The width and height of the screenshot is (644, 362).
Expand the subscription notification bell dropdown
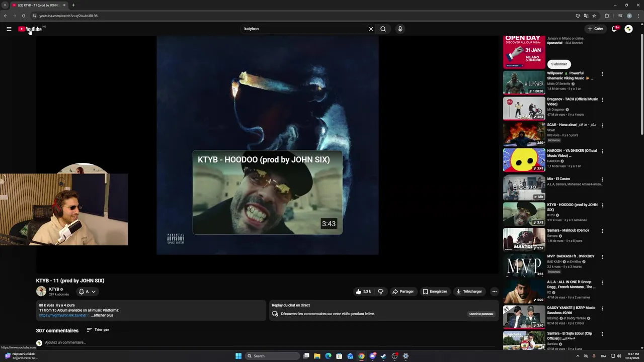click(87, 292)
